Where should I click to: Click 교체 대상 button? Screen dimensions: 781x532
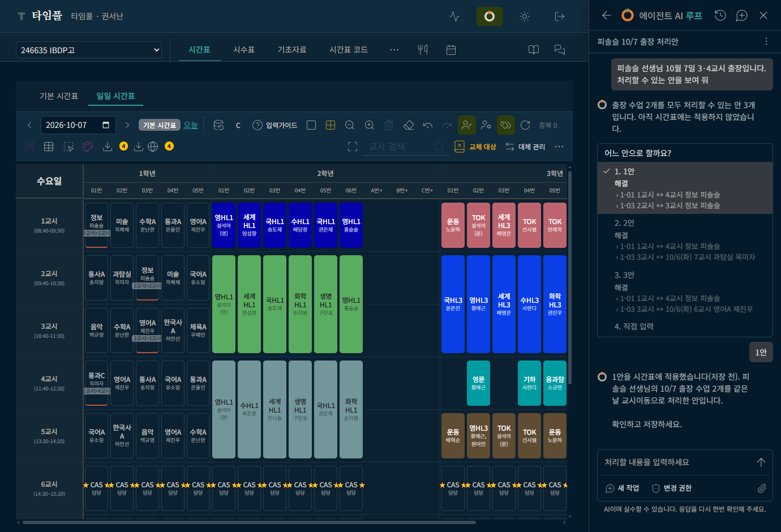pyautogui.click(x=475, y=147)
